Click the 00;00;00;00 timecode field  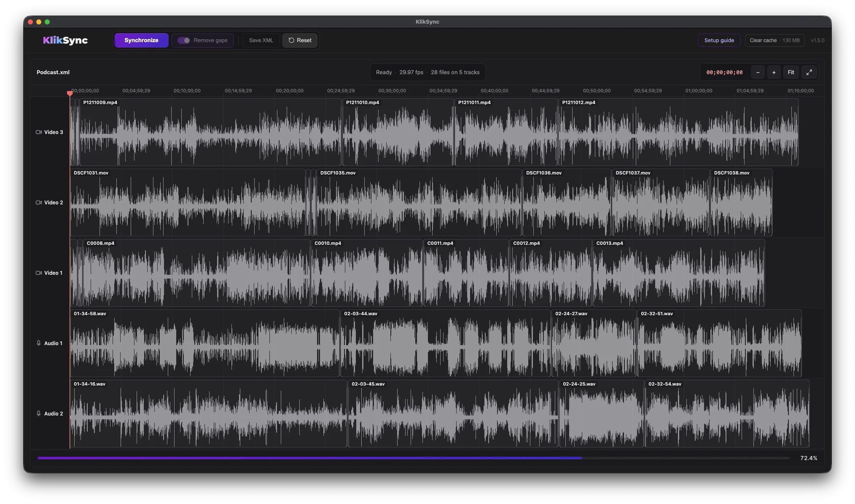724,72
